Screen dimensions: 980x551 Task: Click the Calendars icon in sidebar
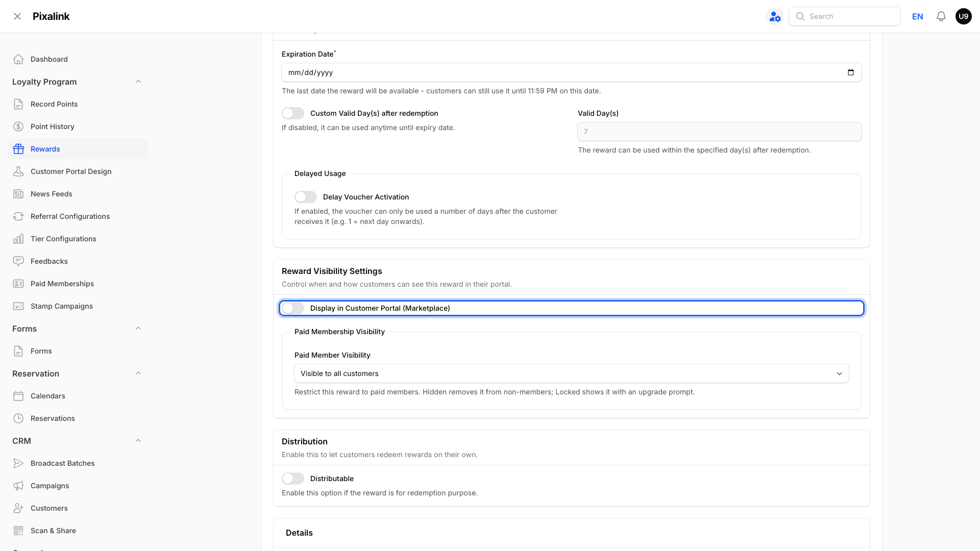click(x=18, y=396)
